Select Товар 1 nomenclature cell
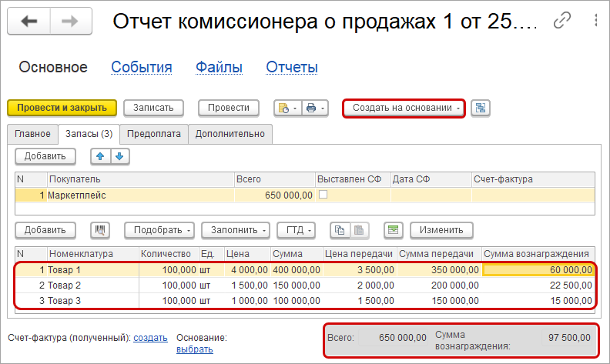 92,270
